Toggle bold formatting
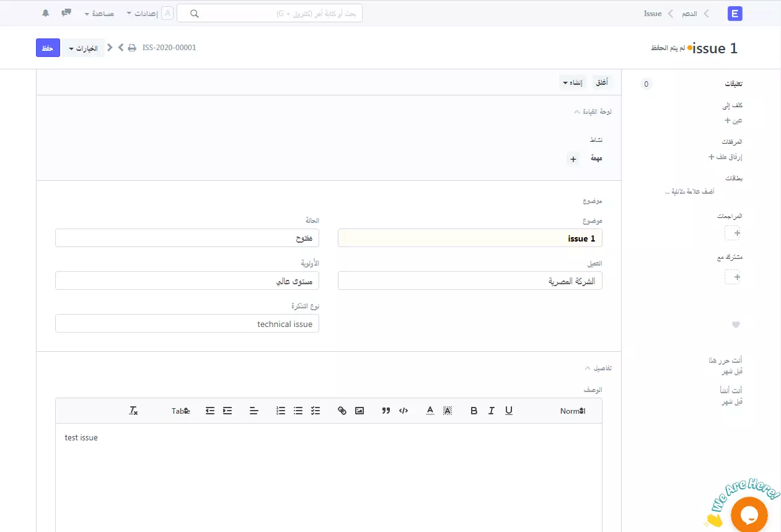Viewport: 781px width, 532px height. click(x=474, y=411)
